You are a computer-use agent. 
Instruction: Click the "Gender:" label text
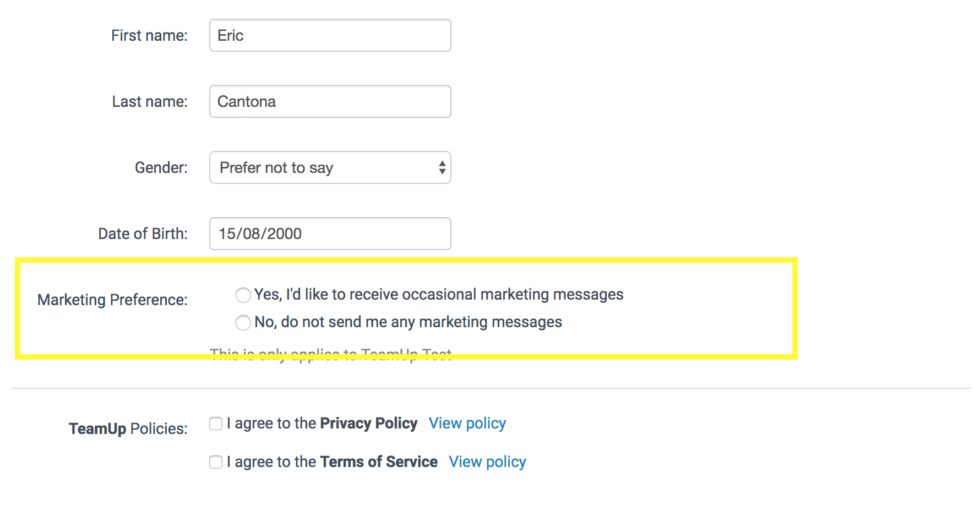click(161, 168)
